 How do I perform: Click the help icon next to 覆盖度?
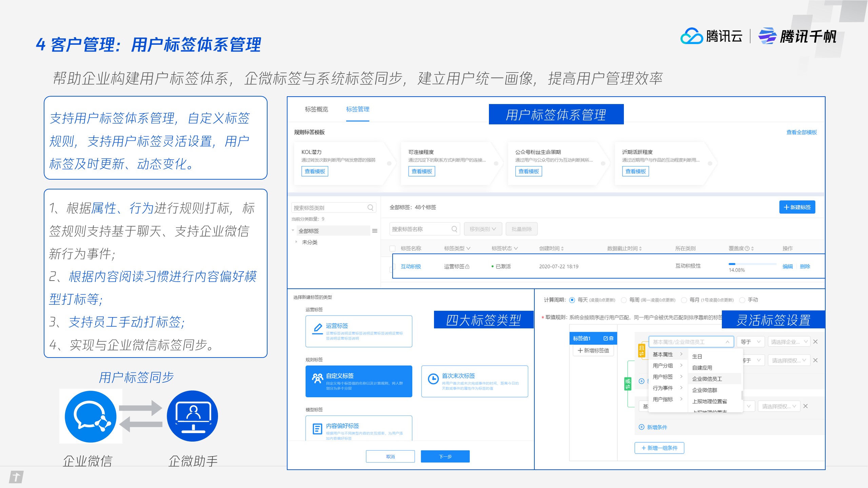coord(747,248)
